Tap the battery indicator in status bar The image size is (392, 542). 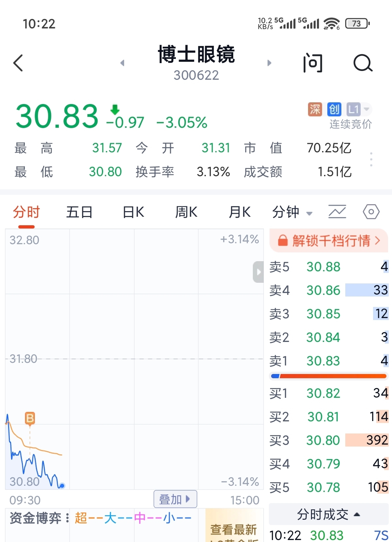[357, 24]
